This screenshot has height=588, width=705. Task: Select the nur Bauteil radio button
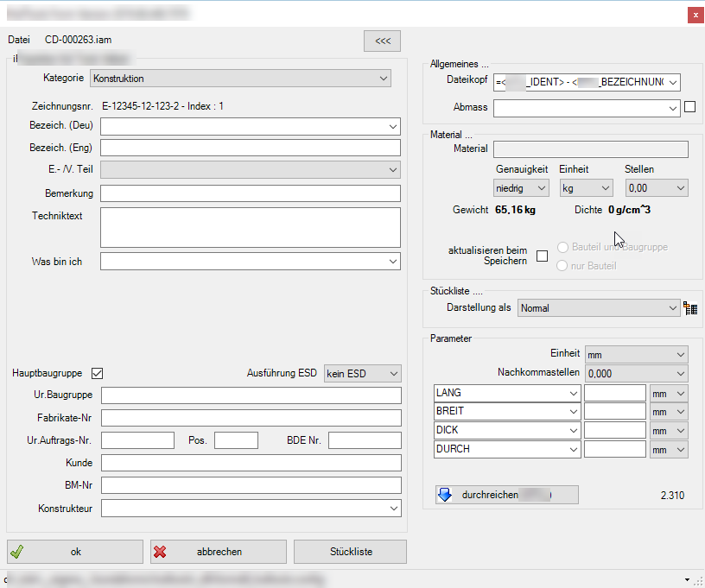pos(563,266)
